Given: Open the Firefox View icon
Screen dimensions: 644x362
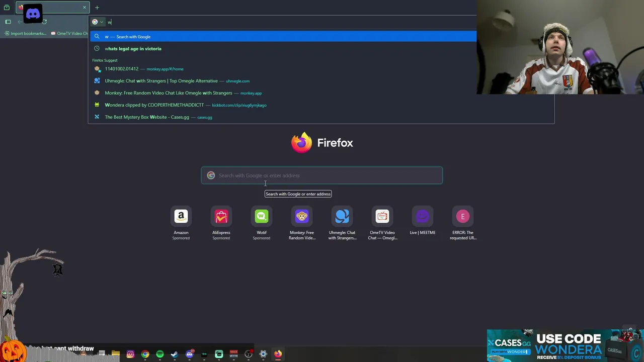Looking at the screenshot, I should [x=7, y=8].
